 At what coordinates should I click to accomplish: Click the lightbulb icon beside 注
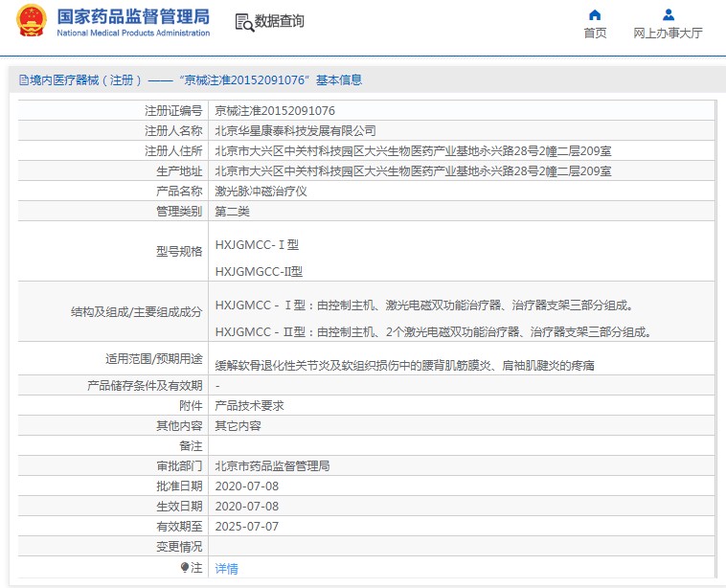[185, 567]
